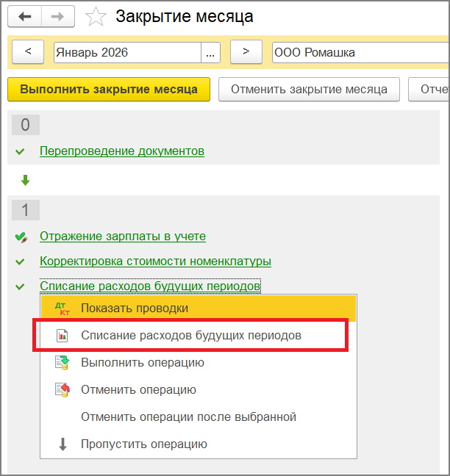Add page to favorites with star icon
Screen dimensions: 450x476
click(96, 17)
